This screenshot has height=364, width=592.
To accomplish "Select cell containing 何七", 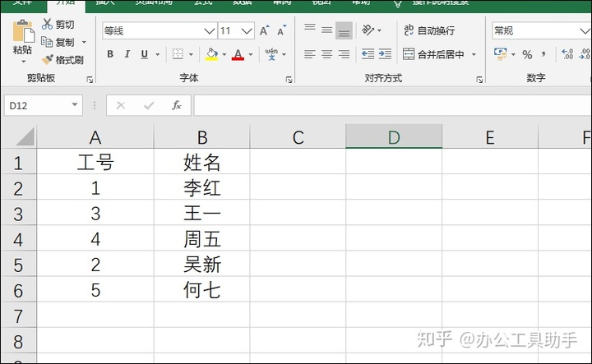I will pyautogui.click(x=202, y=290).
